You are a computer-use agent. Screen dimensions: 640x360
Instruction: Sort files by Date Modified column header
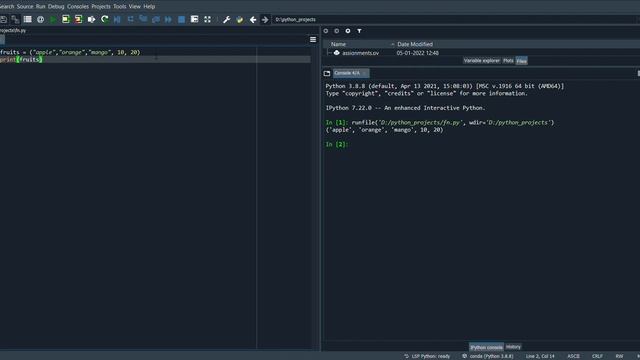click(415, 44)
